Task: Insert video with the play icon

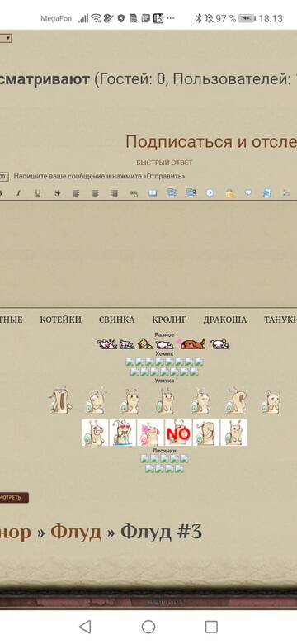Action: [210, 192]
